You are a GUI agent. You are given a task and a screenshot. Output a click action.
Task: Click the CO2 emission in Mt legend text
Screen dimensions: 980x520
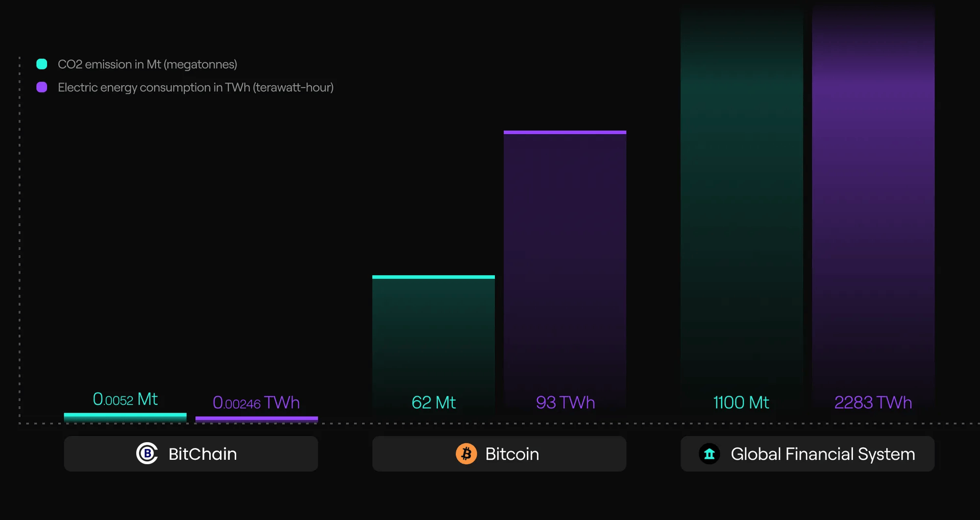pos(147,64)
